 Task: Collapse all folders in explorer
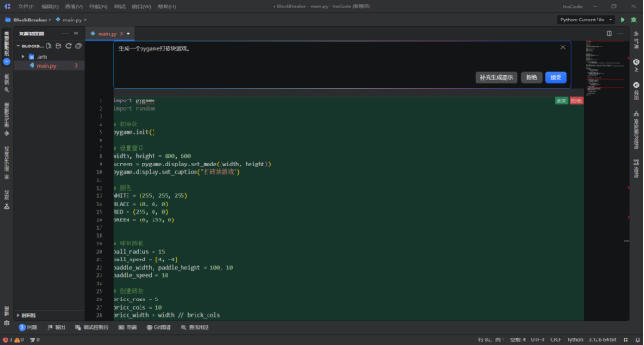78,46
